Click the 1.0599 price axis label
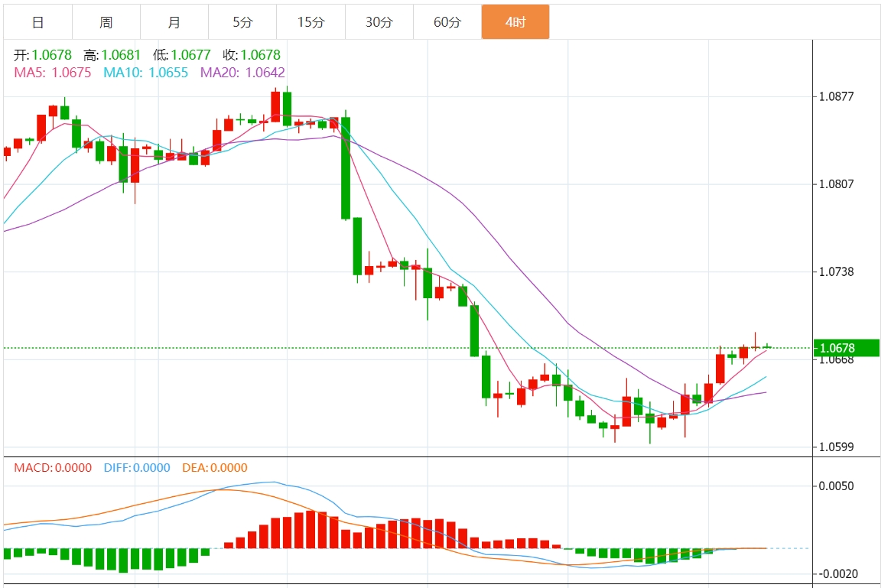The height and width of the screenshot is (588, 891). coord(836,447)
